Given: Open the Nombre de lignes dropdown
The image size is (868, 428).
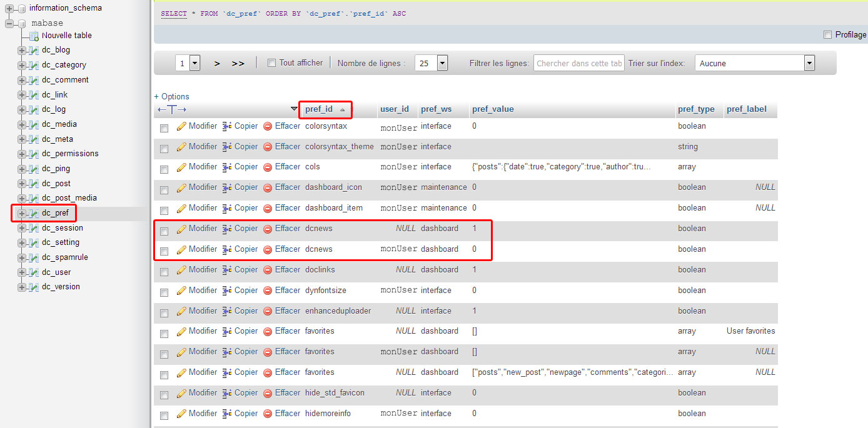Looking at the screenshot, I should [431, 63].
